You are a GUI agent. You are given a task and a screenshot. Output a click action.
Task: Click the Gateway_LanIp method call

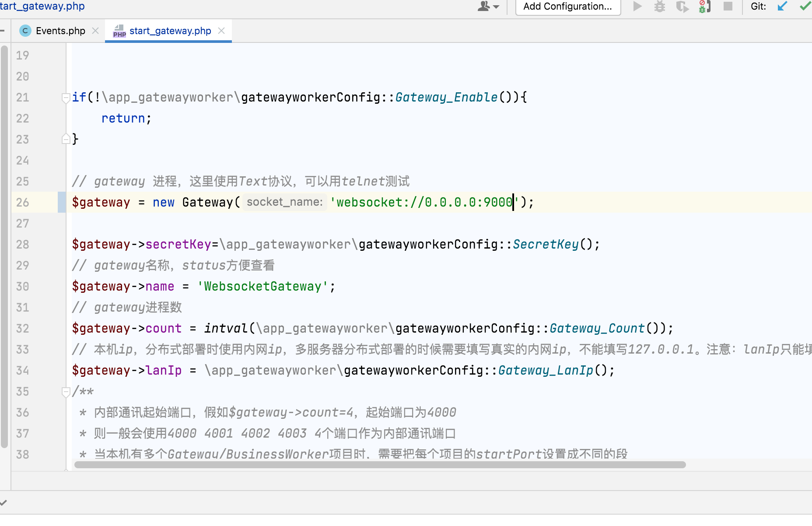(x=546, y=370)
